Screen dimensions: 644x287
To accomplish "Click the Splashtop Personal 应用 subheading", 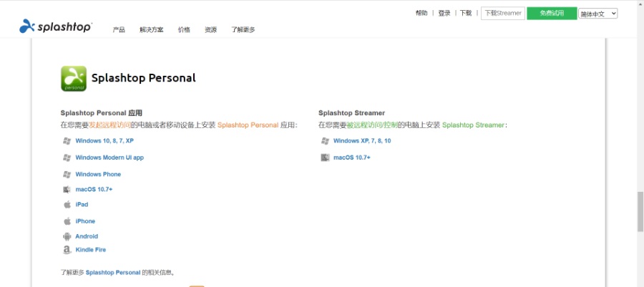I will click(102, 113).
